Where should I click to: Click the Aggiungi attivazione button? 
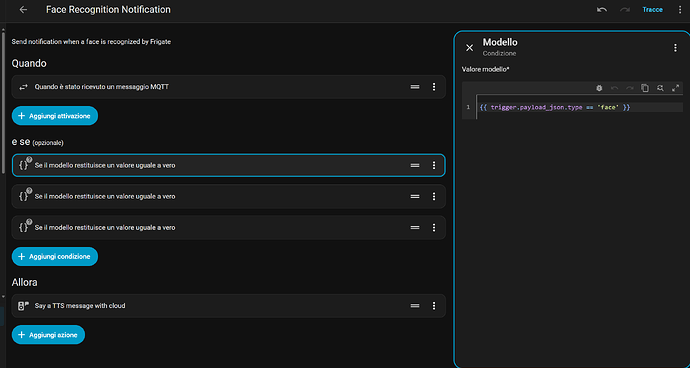click(x=55, y=116)
